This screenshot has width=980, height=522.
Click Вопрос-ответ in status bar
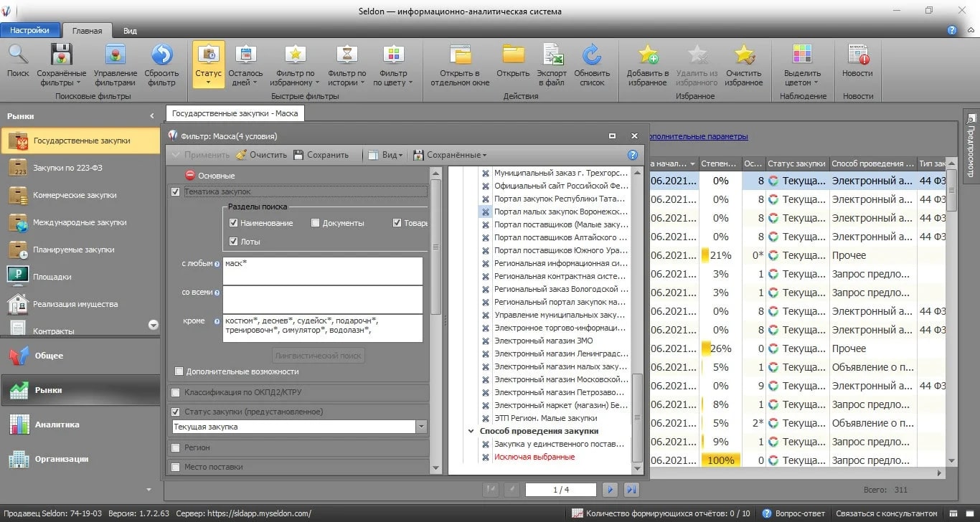(794, 513)
